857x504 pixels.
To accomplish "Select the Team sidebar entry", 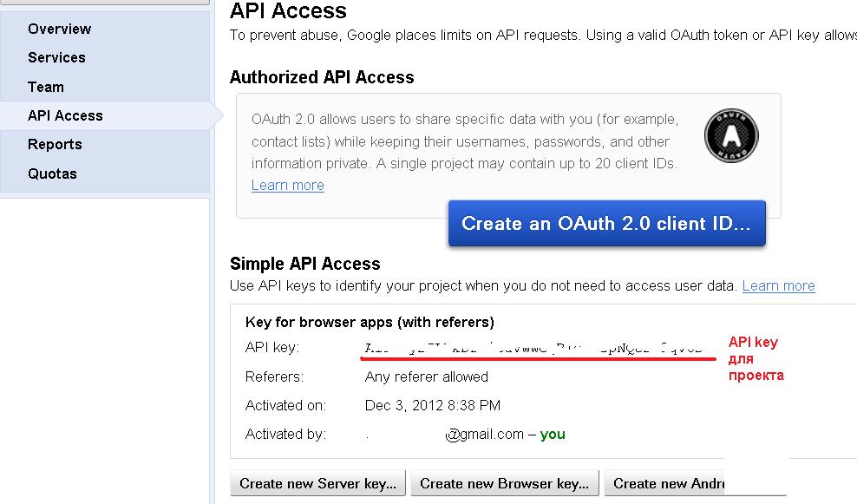I will pyautogui.click(x=45, y=86).
